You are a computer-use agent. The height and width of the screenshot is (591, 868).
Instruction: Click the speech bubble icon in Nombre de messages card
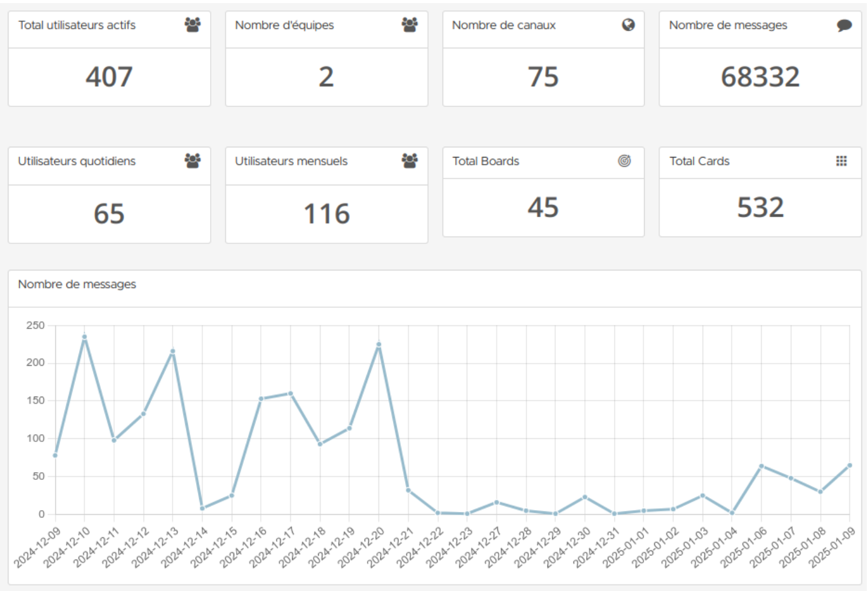[x=844, y=25]
